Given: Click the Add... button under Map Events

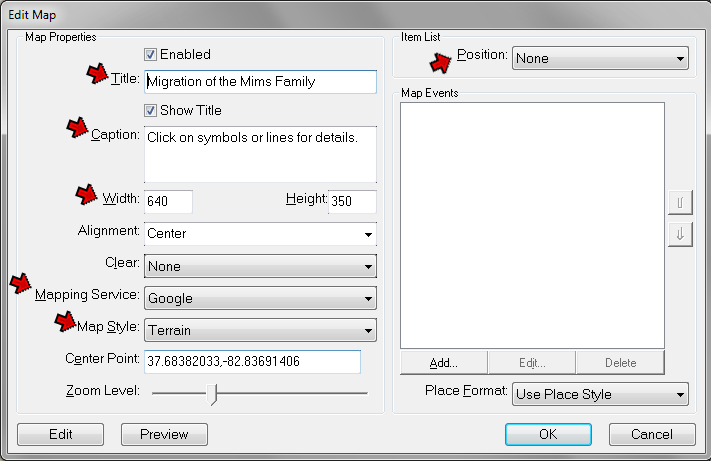Looking at the screenshot, I should 443,362.
